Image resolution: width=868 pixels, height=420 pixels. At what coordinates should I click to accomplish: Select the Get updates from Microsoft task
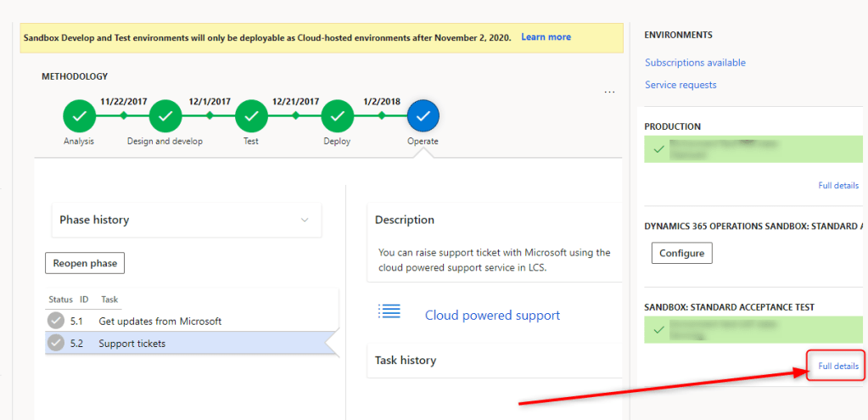point(160,321)
